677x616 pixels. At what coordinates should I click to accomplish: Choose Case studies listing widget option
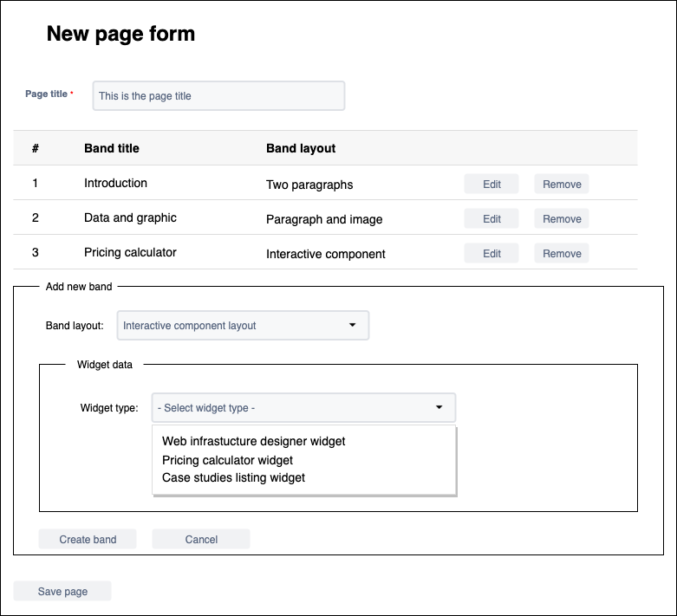(x=233, y=477)
